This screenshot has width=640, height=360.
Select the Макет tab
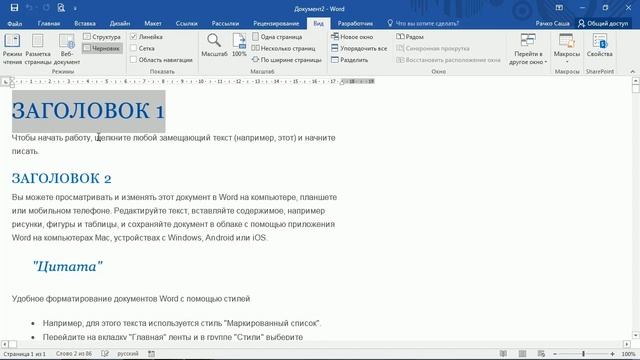click(153, 23)
